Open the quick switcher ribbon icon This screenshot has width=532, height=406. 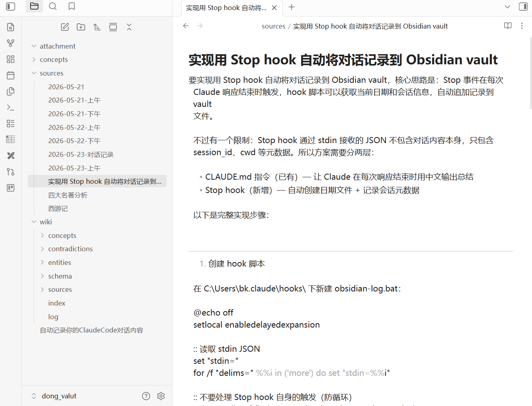(11, 27)
